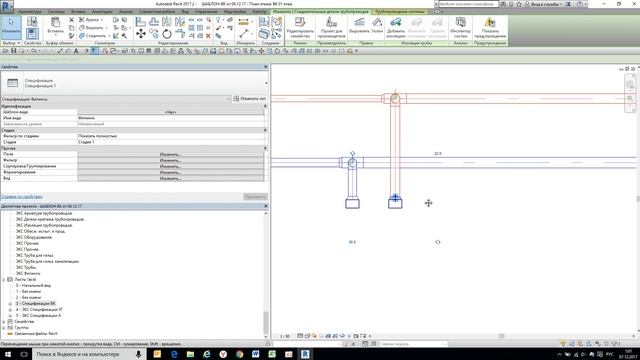
Task: Click the Windows Start button
Action: click(x=8, y=354)
